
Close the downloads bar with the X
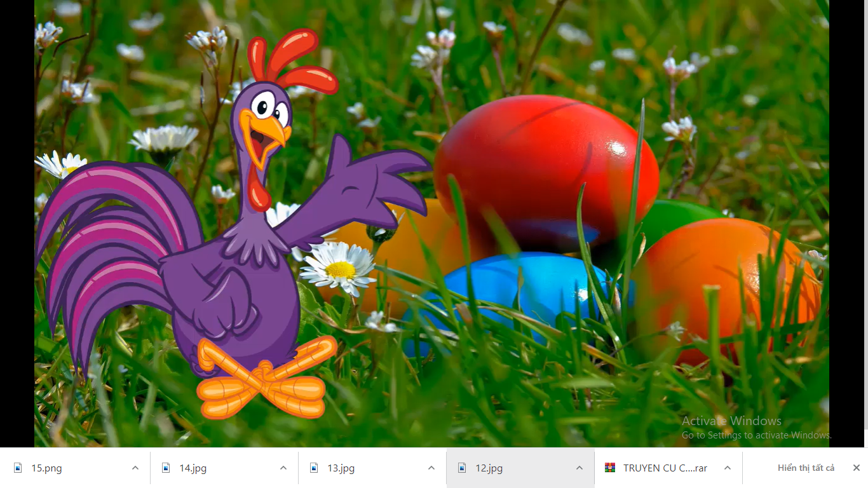[x=856, y=468]
